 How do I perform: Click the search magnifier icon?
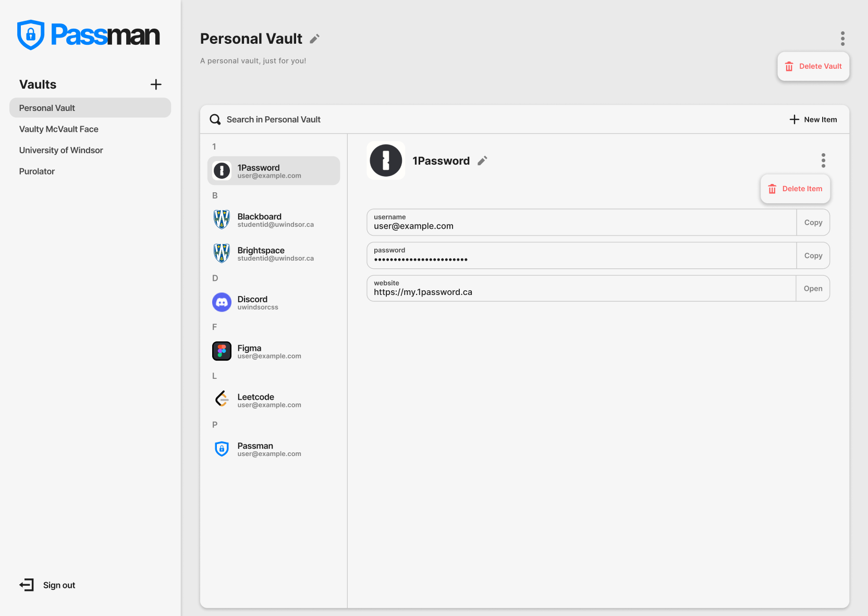pos(215,119)
